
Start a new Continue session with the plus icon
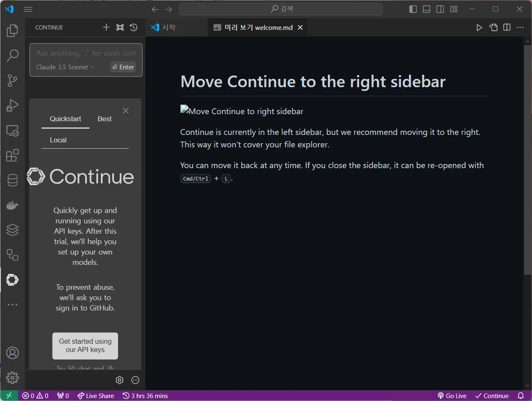coord(106,27)
